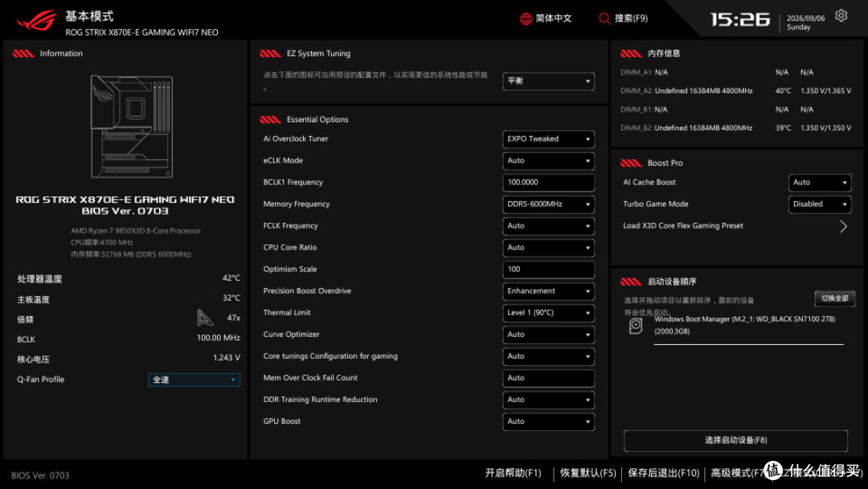Screen dimensions: 868x489
Task: Switch to 高级模式(F7)
Action: (739, 473)
